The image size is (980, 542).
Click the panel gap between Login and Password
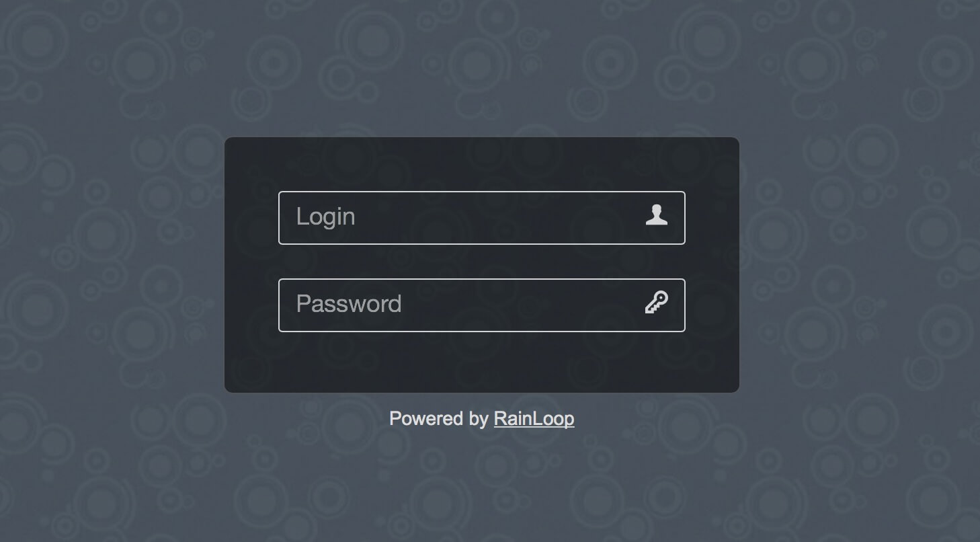pyautogui.click(x=482, y=262)
